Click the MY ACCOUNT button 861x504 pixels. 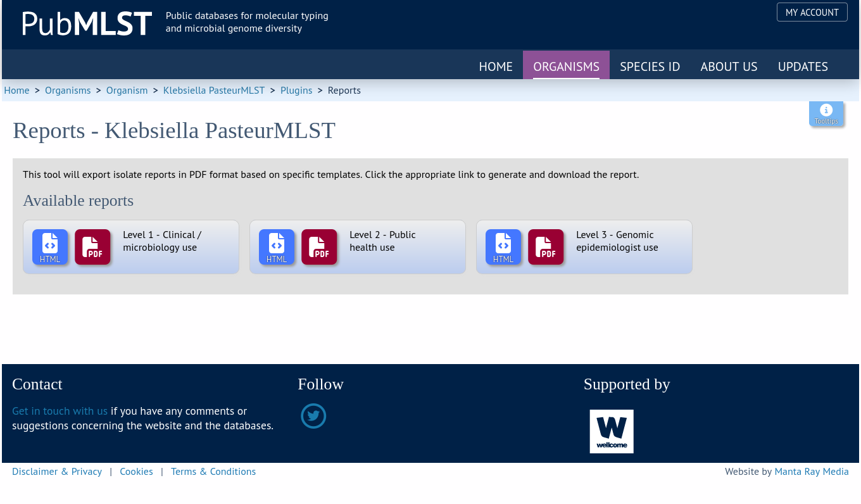point(812,12)
